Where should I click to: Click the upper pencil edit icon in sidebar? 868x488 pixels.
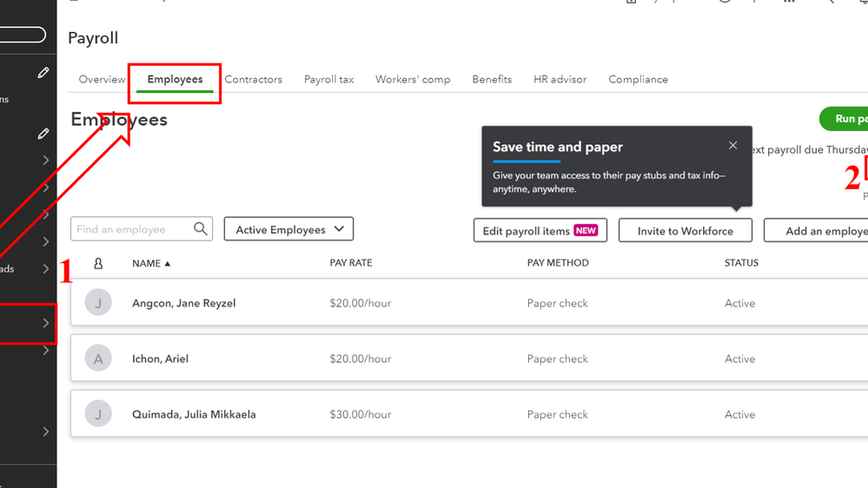tap(43, 74)
